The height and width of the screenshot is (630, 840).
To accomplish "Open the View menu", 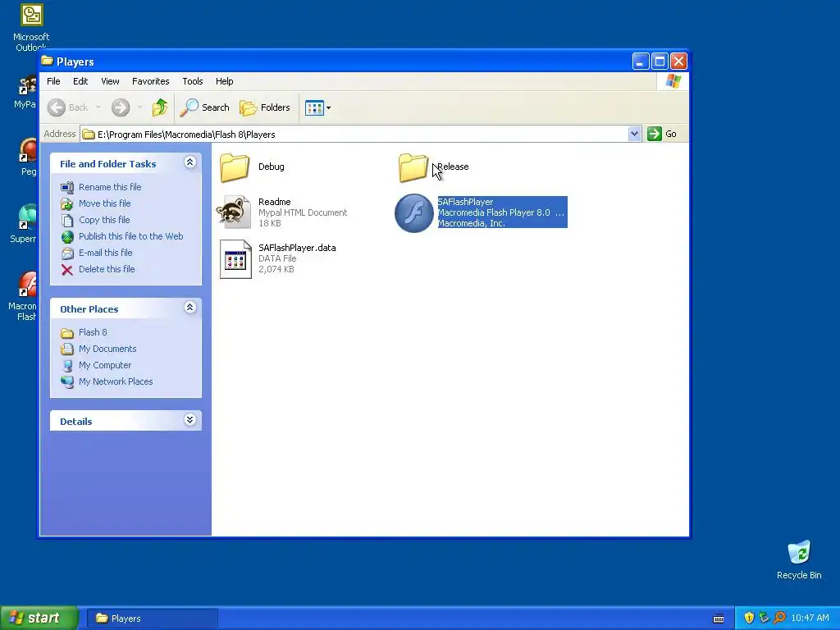I will [110, 81].
